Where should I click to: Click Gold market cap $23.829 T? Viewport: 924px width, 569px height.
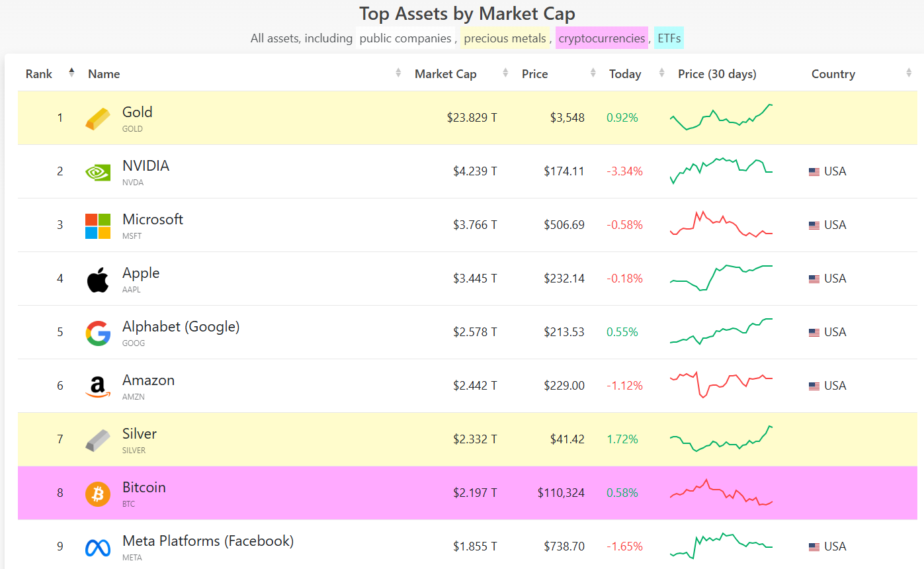coord(472,118)
